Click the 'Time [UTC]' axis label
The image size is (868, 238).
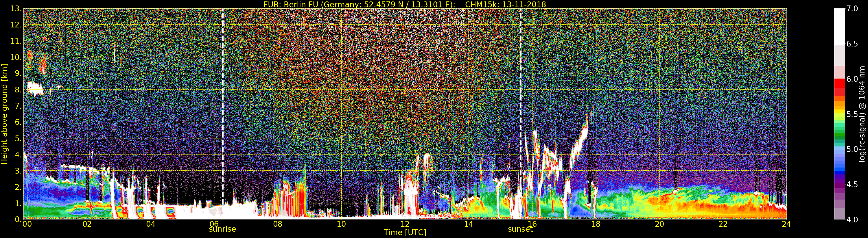pyautogui.click(x=405, y=233)
